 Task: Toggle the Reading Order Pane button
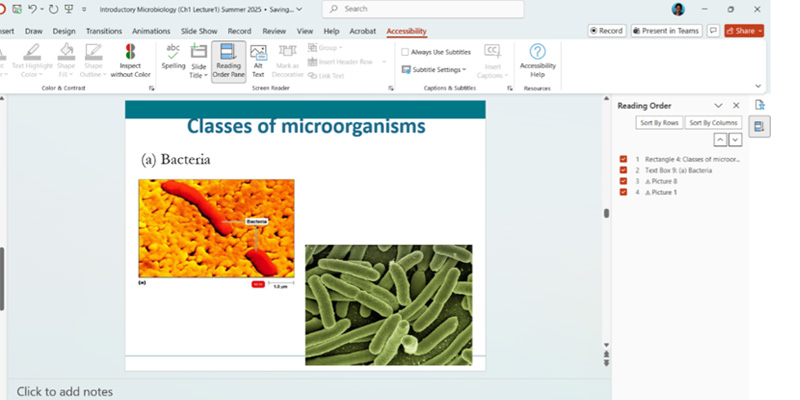coord(228,61)
